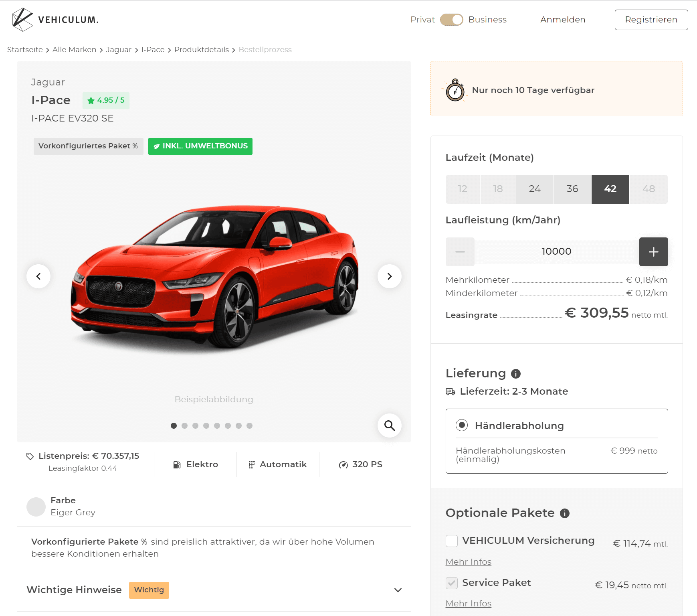
Task: Jump to second carousel dot
Action: (184, 426)
